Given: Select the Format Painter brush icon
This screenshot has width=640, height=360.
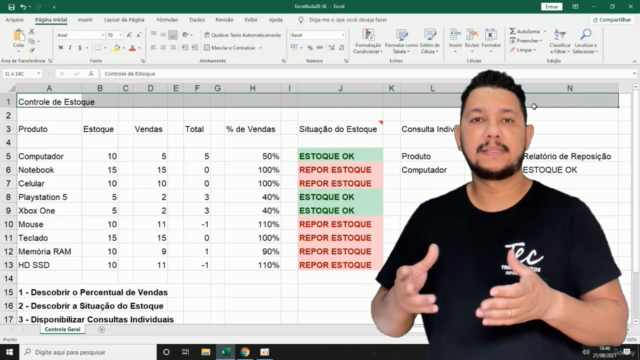Looking at the screenshot, I should click(x=31, y=50).
